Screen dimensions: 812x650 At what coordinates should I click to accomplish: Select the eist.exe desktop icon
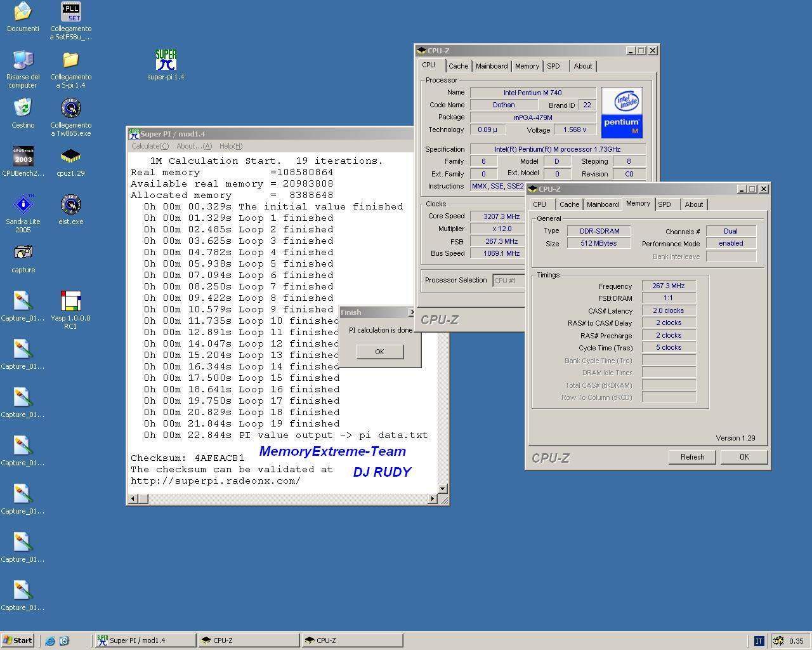71,210
